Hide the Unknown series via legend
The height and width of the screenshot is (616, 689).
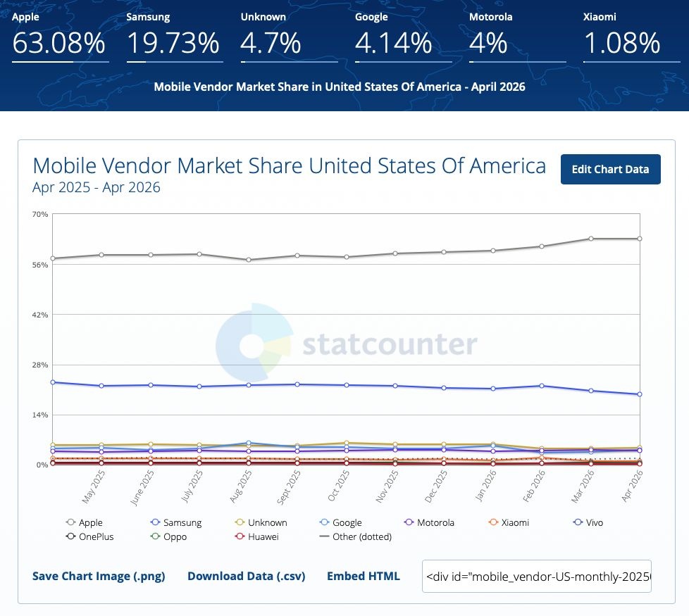pos(261,522)
